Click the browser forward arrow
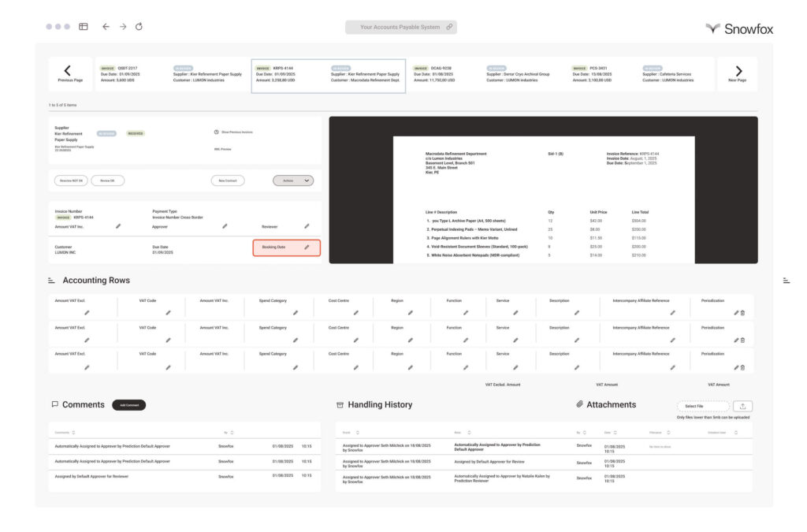 click(123, 27)
